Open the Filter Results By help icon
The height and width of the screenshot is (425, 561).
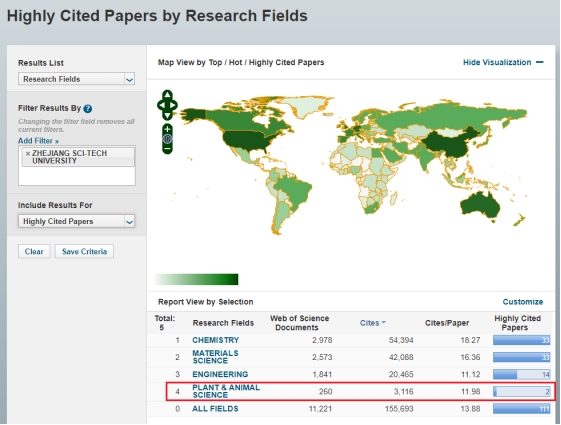88,108
